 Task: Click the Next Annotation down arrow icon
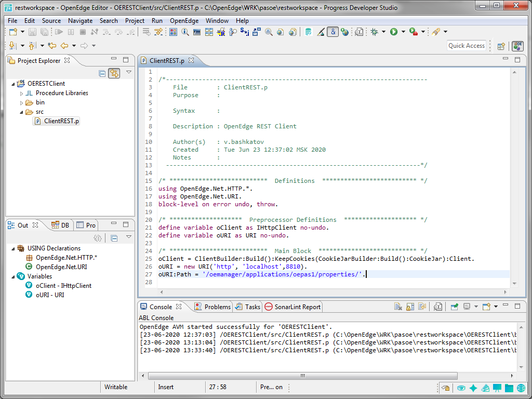(x=13, y=46)
